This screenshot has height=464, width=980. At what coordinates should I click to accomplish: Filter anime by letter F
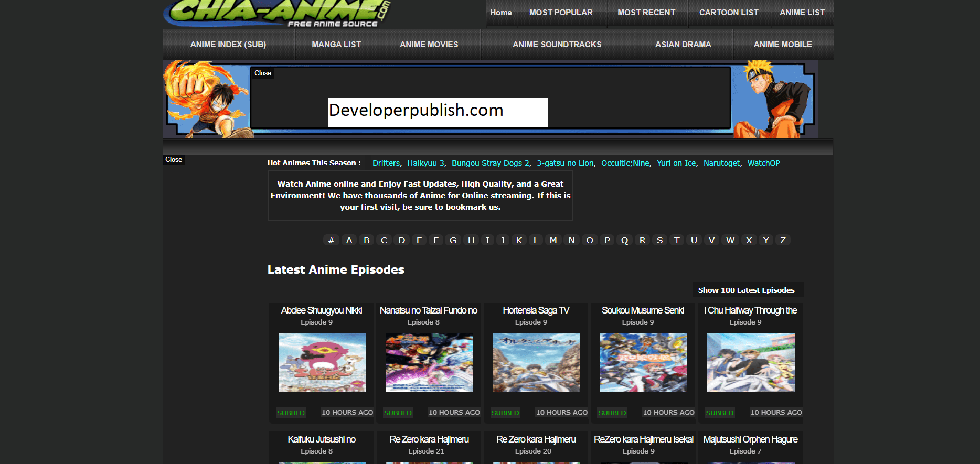tap(435, 240)
